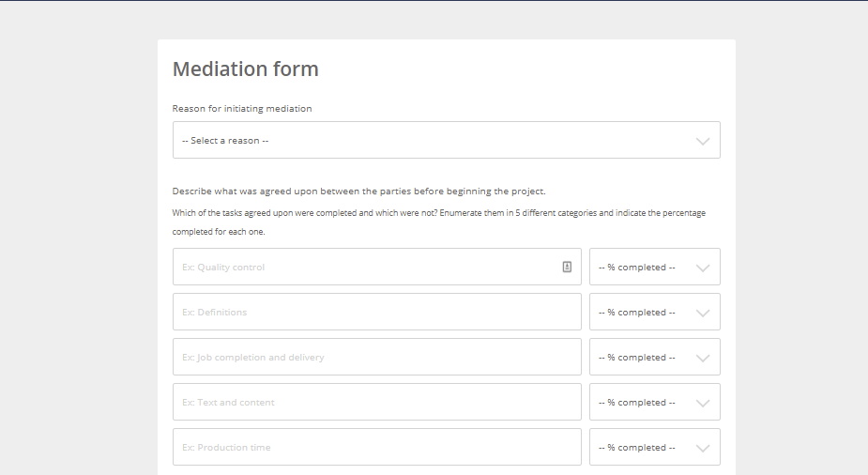Click the "Mediation form" heading

click(x=246, y=69)
